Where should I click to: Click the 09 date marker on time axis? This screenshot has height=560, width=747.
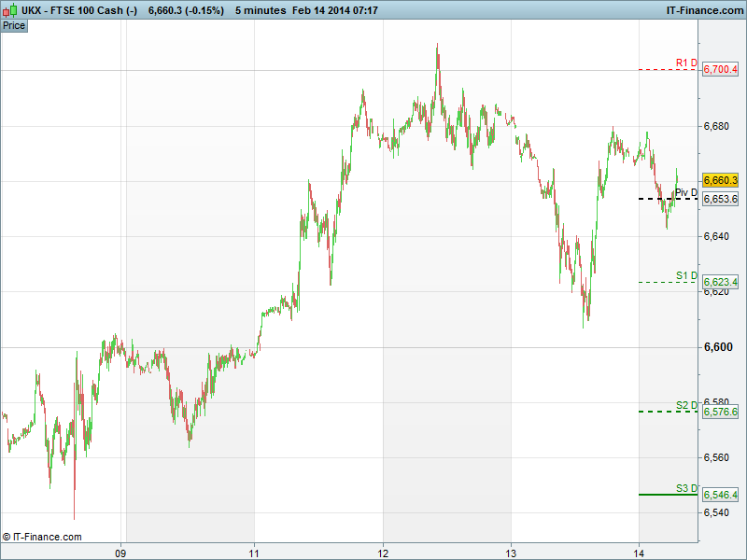tap(120, 552)
